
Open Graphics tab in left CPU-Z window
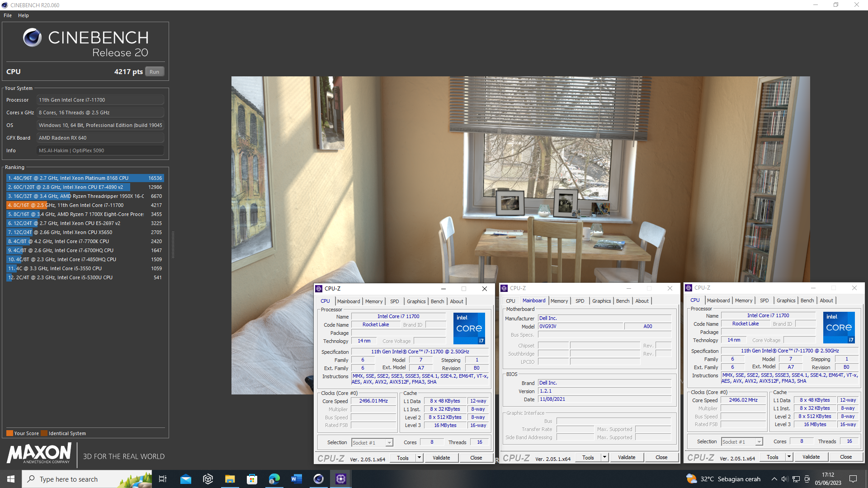416,301
